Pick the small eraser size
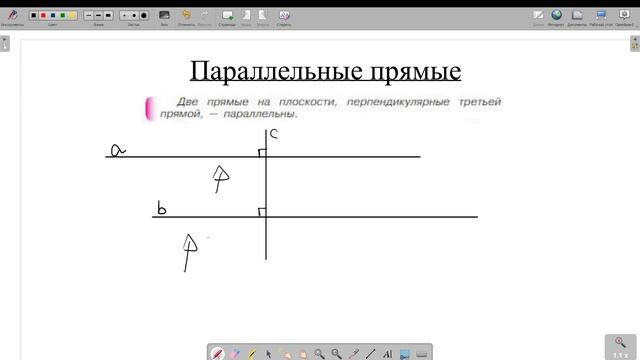The height and width of the screenshot is (360, 640). 124,16
